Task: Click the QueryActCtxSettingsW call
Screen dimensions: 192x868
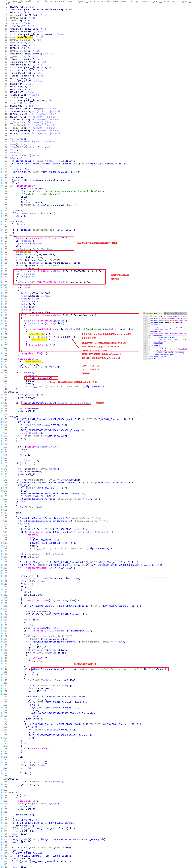Action: point(46,329)
